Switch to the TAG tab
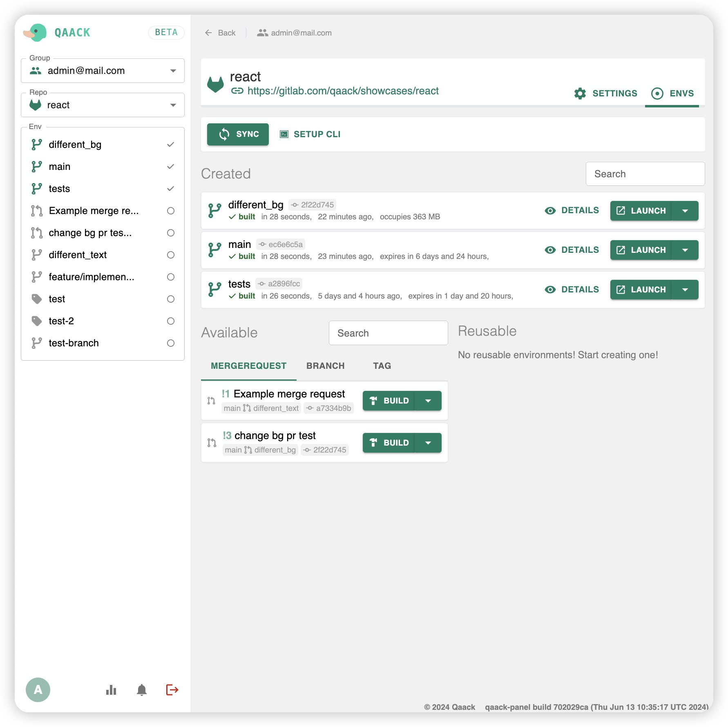Viewport: 728px width, 727px height. pyautogui.click(x=382, y=366)
